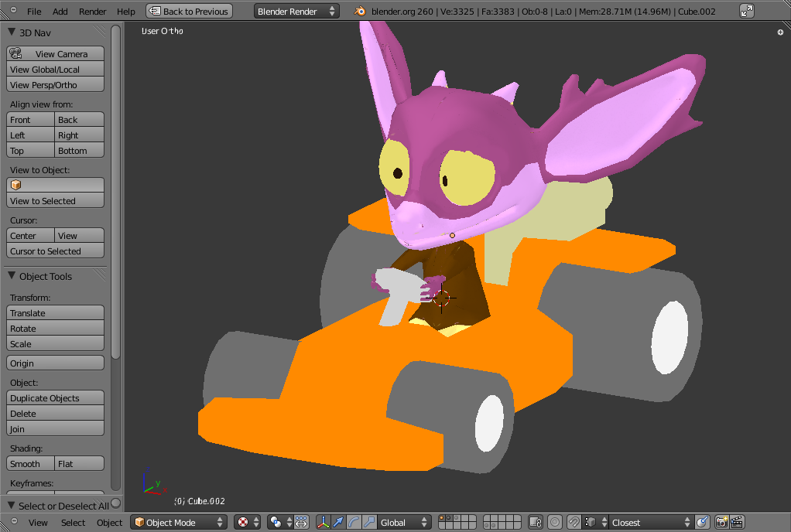Open the Object Mode dropdown
The image size is (791, 532).
179,523
